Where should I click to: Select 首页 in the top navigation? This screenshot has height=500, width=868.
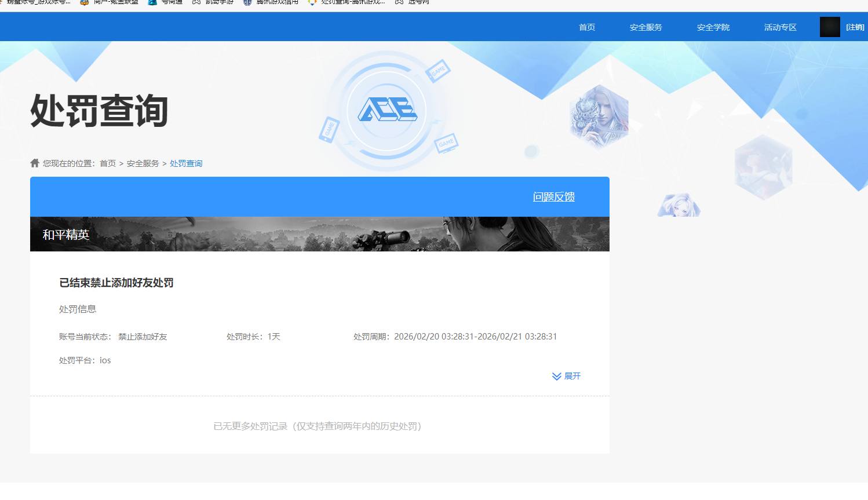(x=586, y=27)
